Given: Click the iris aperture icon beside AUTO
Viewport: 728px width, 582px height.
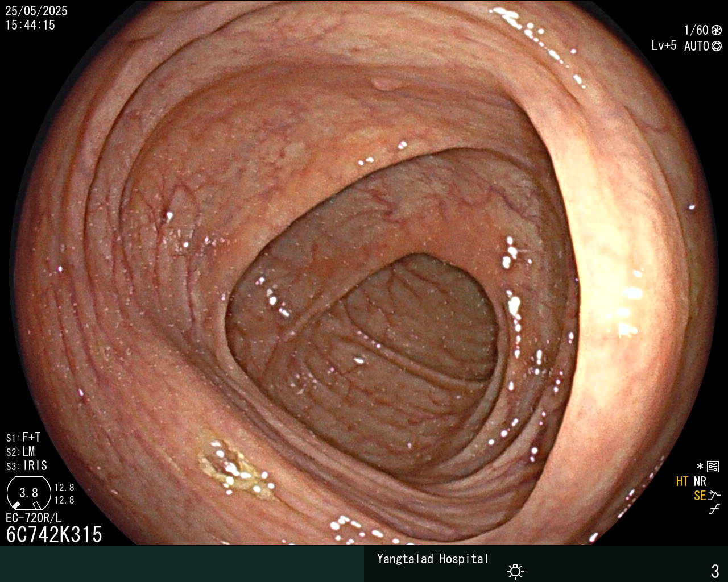Looking at the screenshot, I should (716, 46).
